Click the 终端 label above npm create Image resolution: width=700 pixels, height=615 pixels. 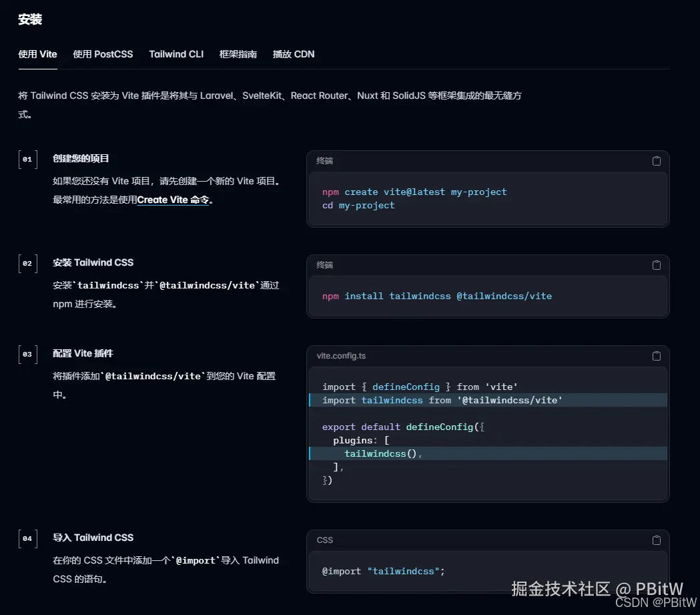coord(324,161)
